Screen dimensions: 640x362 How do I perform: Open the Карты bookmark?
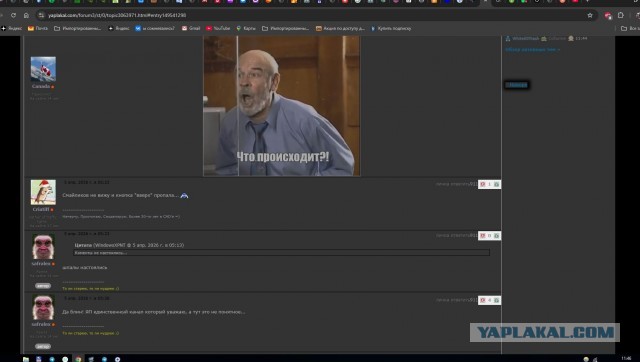(246, 28)
